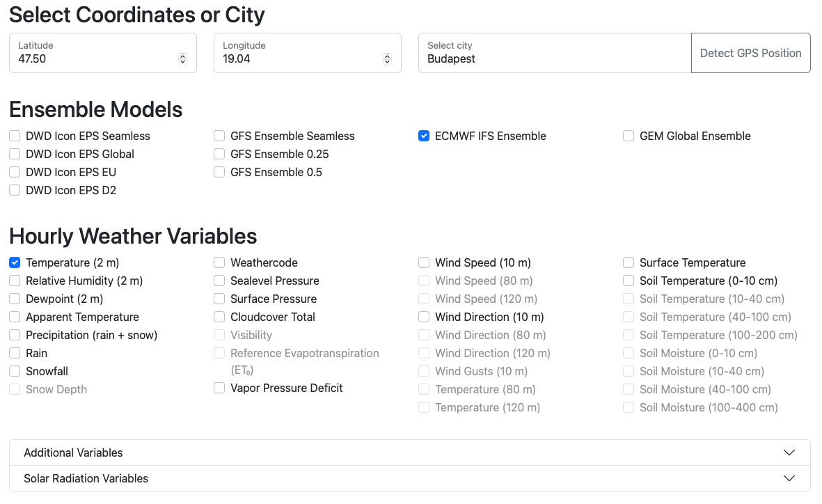The width and height of the screenshot is (822, 504).
Task: Enable the Sealevel Pressure variable
Action: 219,281
